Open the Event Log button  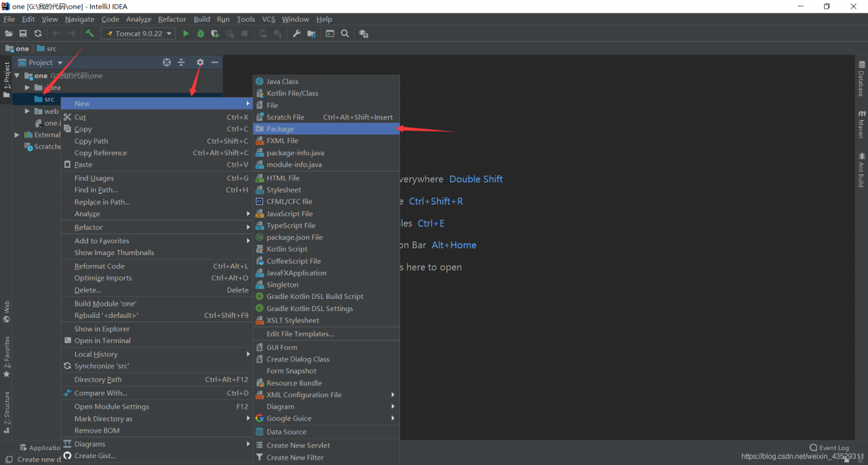(829, 447)
